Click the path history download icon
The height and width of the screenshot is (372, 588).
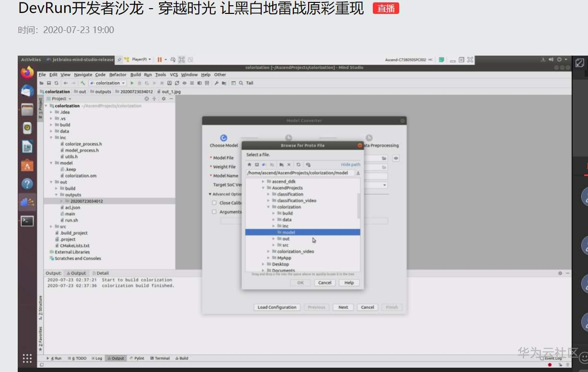(358, 173)
